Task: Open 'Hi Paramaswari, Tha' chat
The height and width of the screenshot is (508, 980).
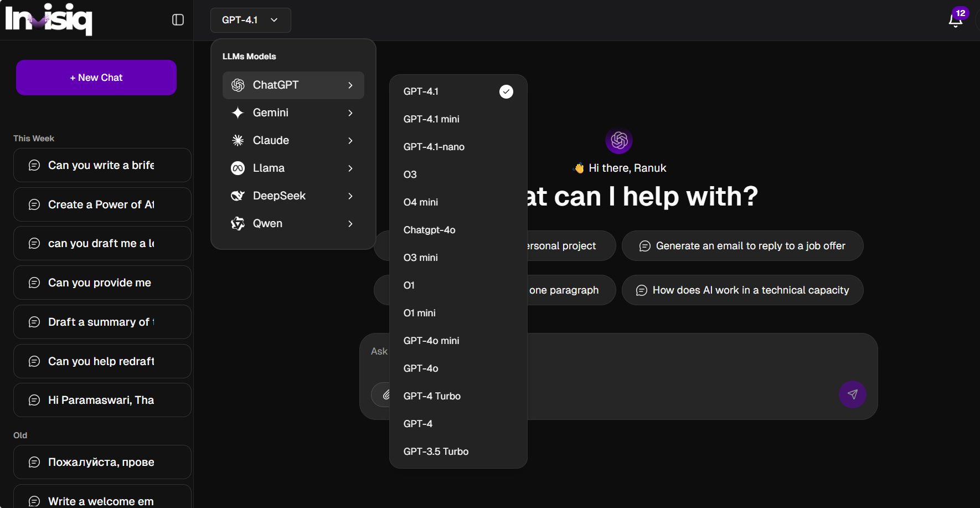Action: 102,400
